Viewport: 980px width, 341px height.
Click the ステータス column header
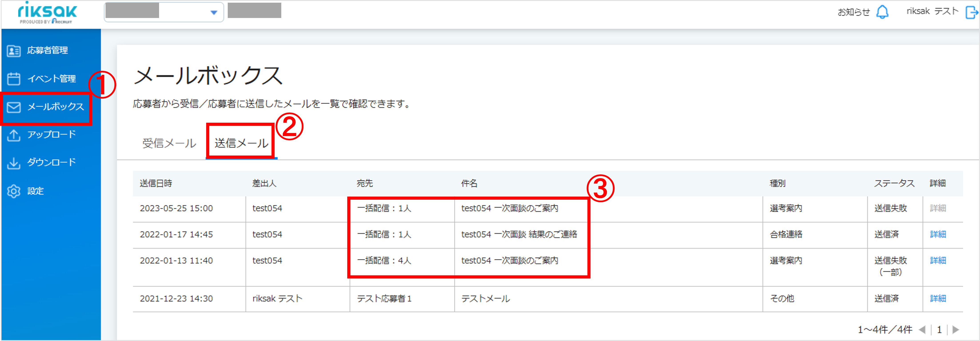(894, 183)
